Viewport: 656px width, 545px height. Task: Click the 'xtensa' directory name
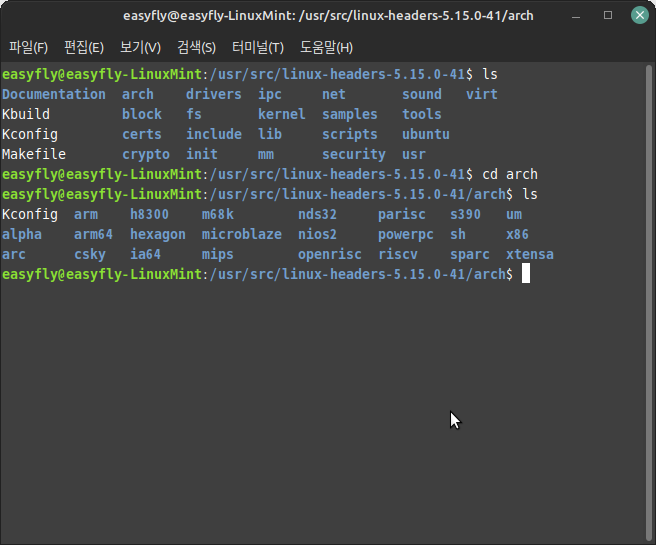[530, 254]
